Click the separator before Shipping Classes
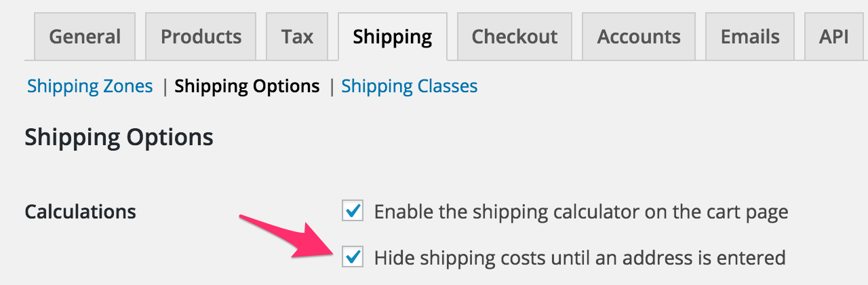Screen dimensions: 868x285 click(332, 87)
